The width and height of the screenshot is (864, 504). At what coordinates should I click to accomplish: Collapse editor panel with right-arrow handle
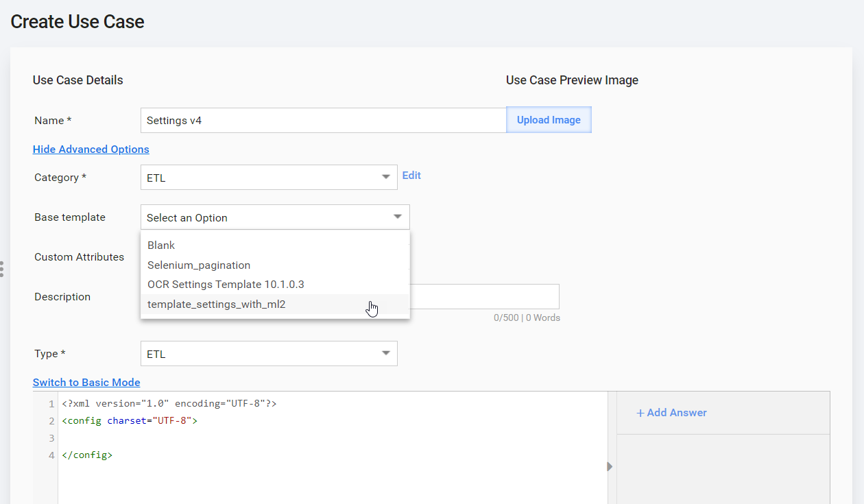pos(610,466)
